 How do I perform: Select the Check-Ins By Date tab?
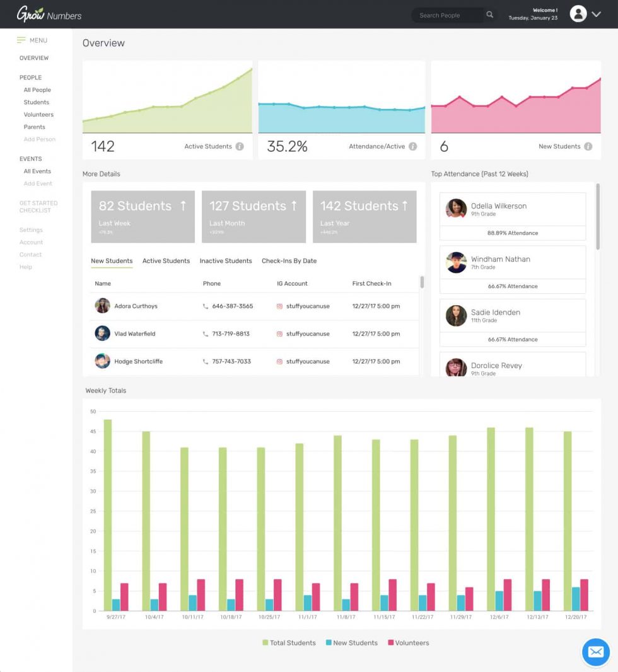coord(289,261)
